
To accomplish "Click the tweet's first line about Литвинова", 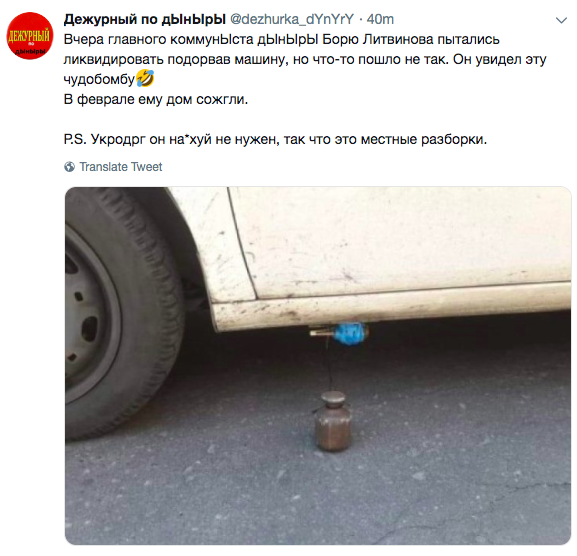I will coord(282,39).
